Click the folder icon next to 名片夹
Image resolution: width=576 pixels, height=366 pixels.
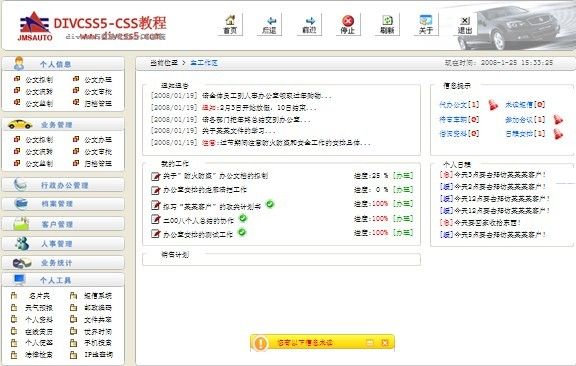pos(14,295)
